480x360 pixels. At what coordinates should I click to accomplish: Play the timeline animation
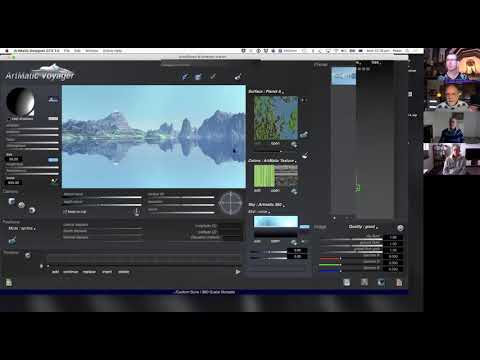(238, 272)
